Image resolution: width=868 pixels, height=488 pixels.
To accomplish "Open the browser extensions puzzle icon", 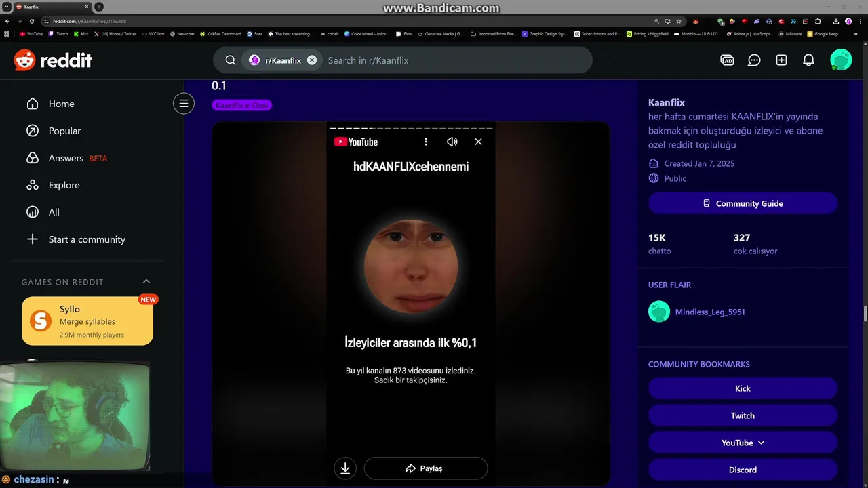I will point(818,21).
